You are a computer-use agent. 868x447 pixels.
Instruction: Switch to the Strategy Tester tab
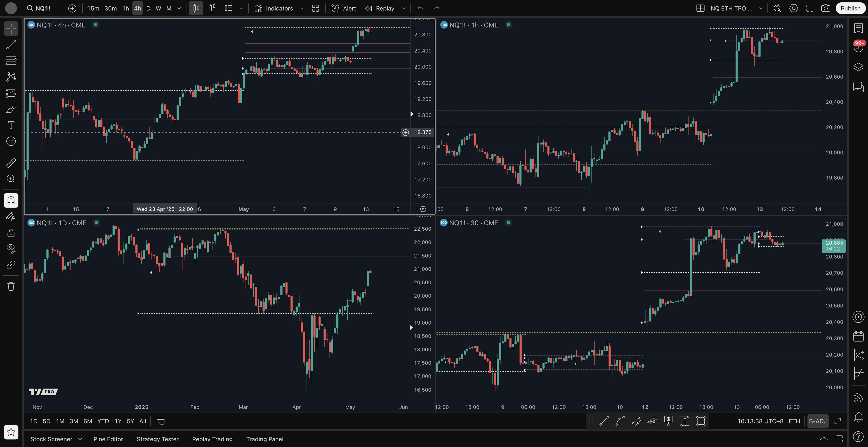[x=157, y=439]
